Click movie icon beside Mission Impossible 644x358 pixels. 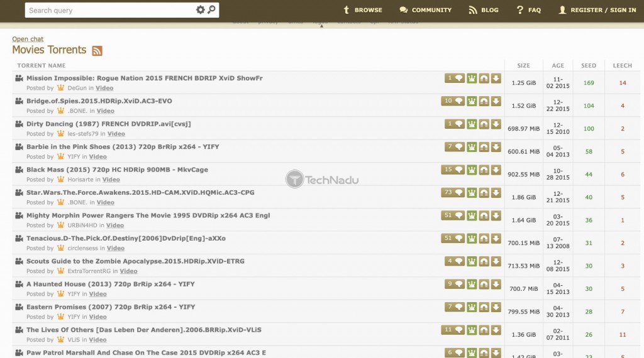pyautogui.click(x=19, y=78)
